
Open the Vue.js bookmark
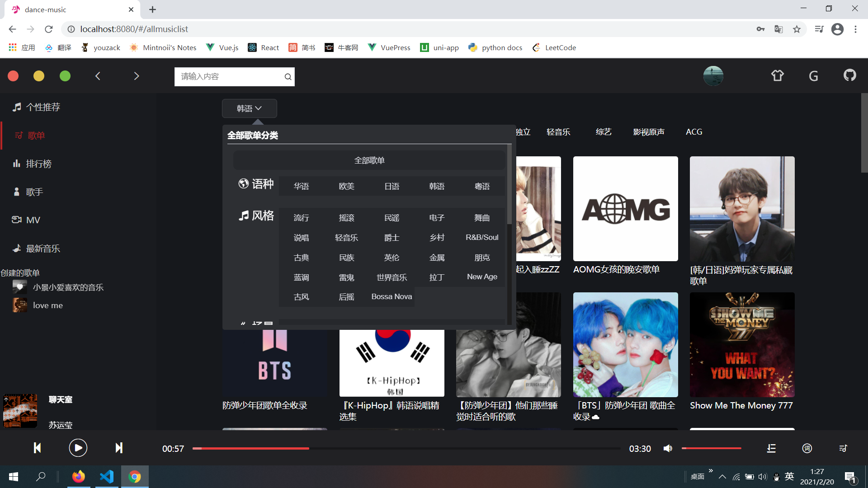click(x=222, y=47)
